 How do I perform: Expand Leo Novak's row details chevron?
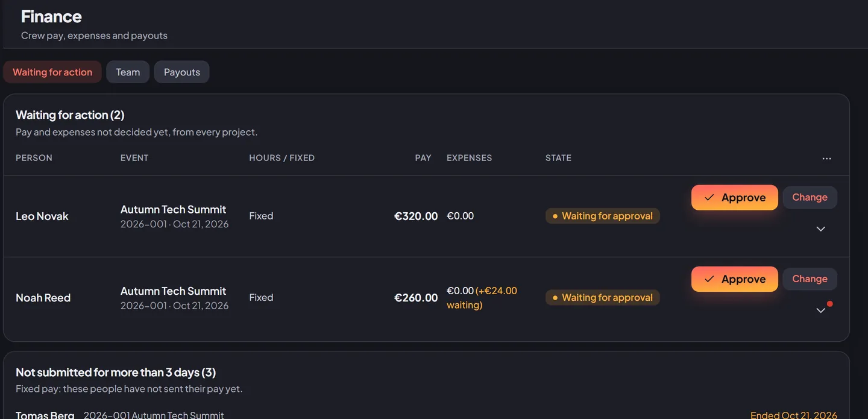pos(820,229)
